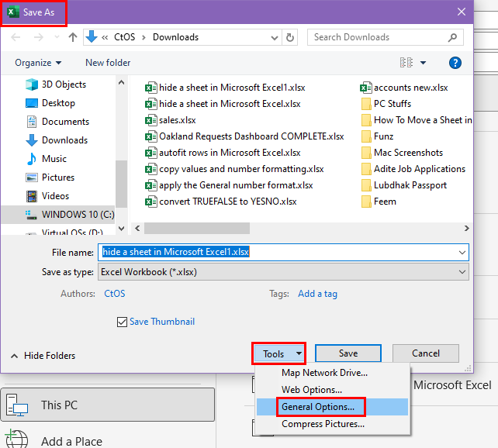Click the Music note icon

tap(32, 159)
